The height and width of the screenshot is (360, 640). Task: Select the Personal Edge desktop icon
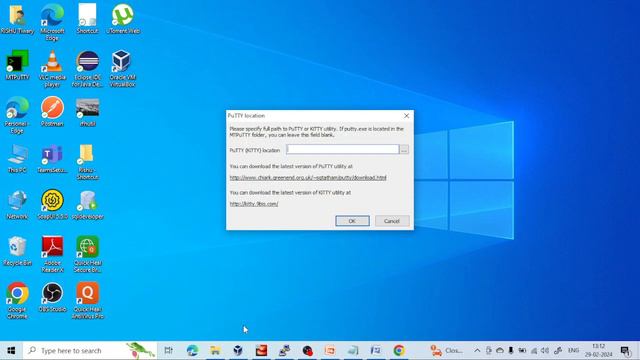(17, 115)
